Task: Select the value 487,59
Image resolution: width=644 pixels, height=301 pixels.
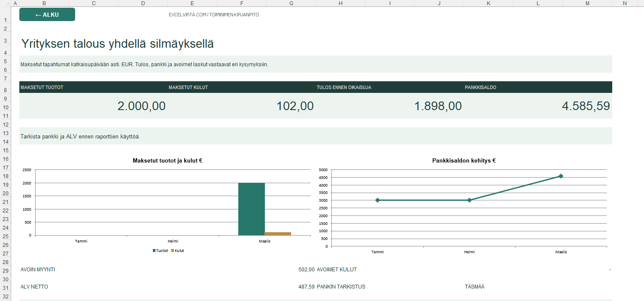Action: click(x=307, y=287)
